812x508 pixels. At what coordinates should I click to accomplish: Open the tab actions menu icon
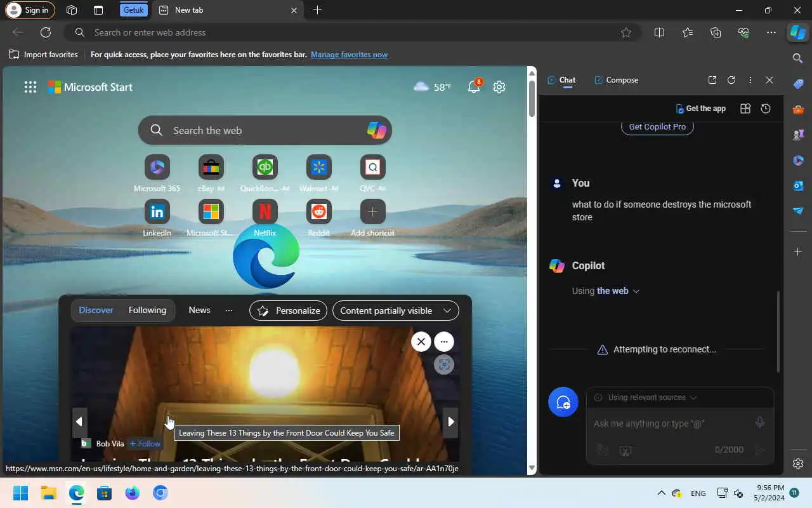98,10
